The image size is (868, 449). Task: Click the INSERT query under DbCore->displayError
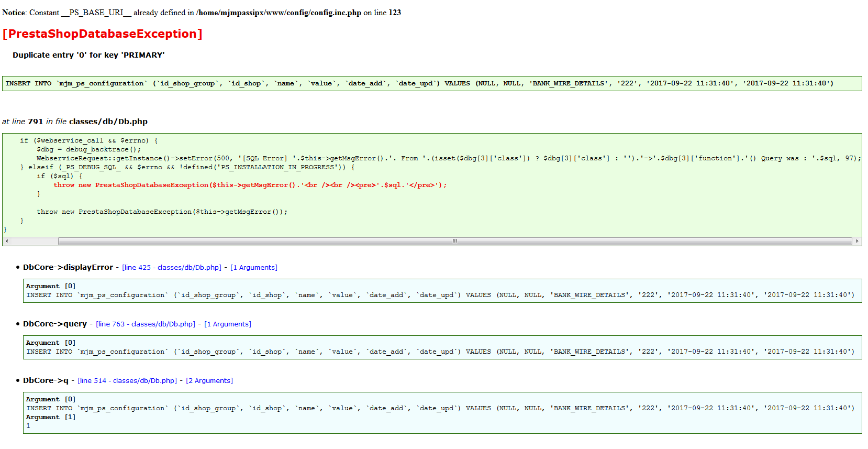(440, 295)
